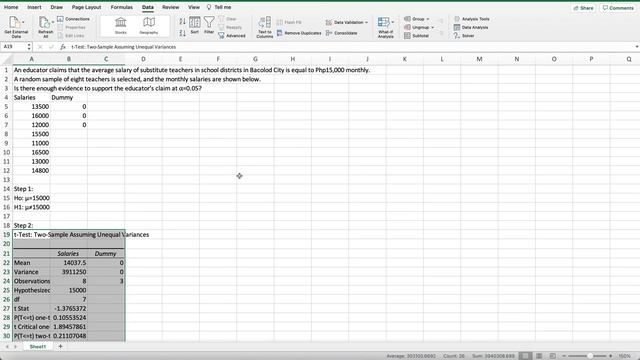Open Consolidate tool
The height and width of the screenshot is (360, 640).
point(342,33)
